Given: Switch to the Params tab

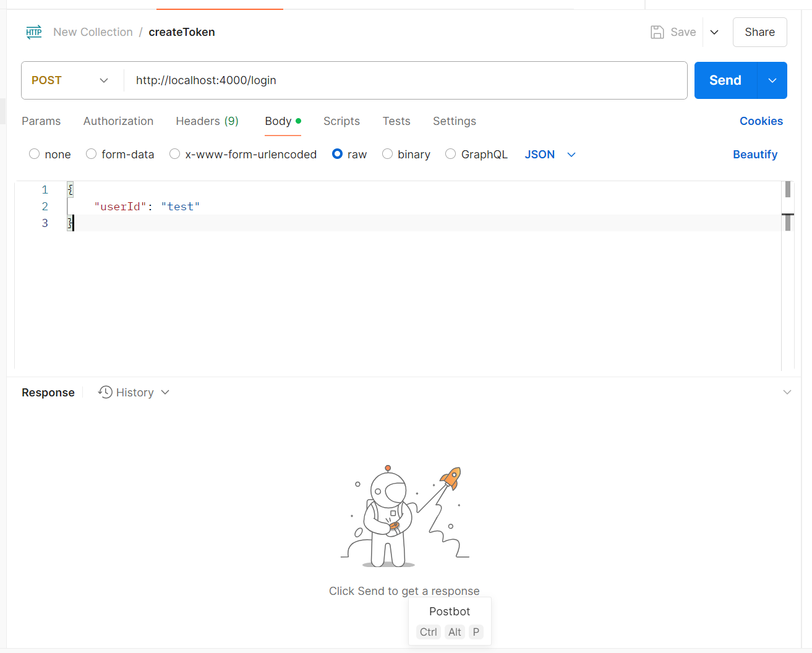Looking at the screenshot, I should [x=41, y=121].
